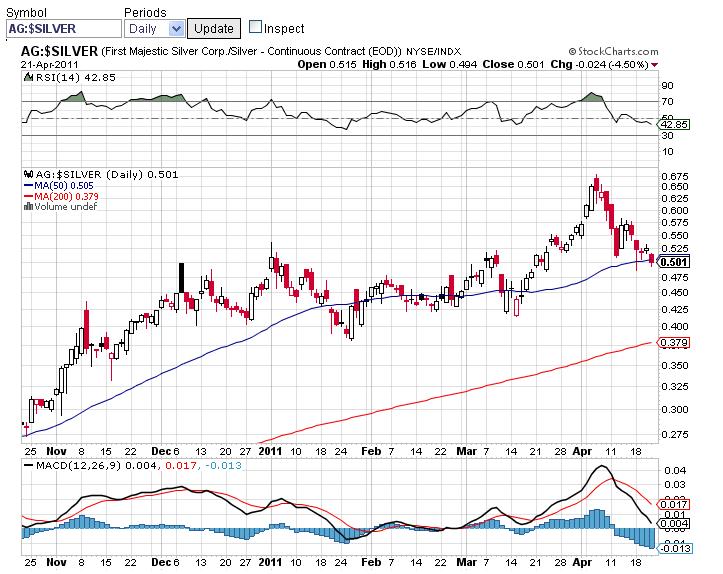Click the volume bars icon in the legend

pos(28,207)
